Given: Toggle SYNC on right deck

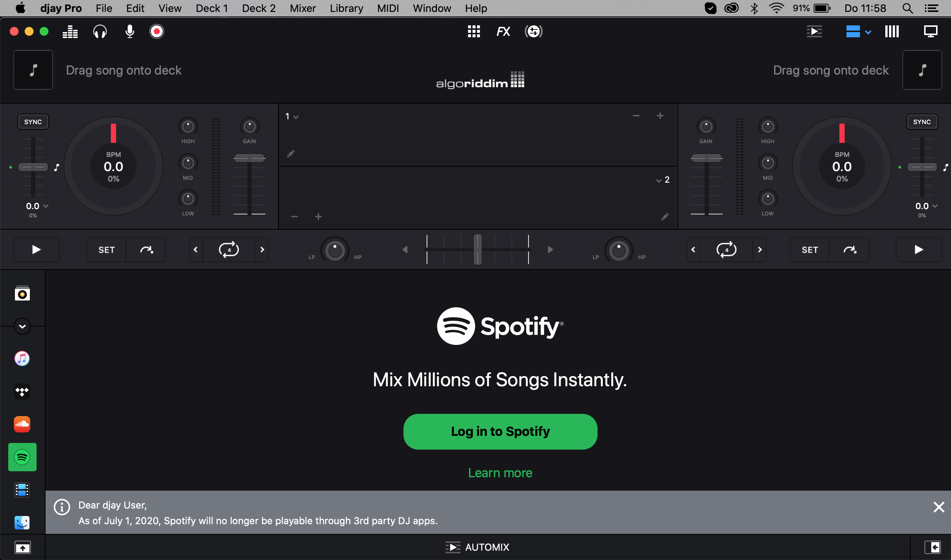Looking at the screenshot, I should click(922, 122).
